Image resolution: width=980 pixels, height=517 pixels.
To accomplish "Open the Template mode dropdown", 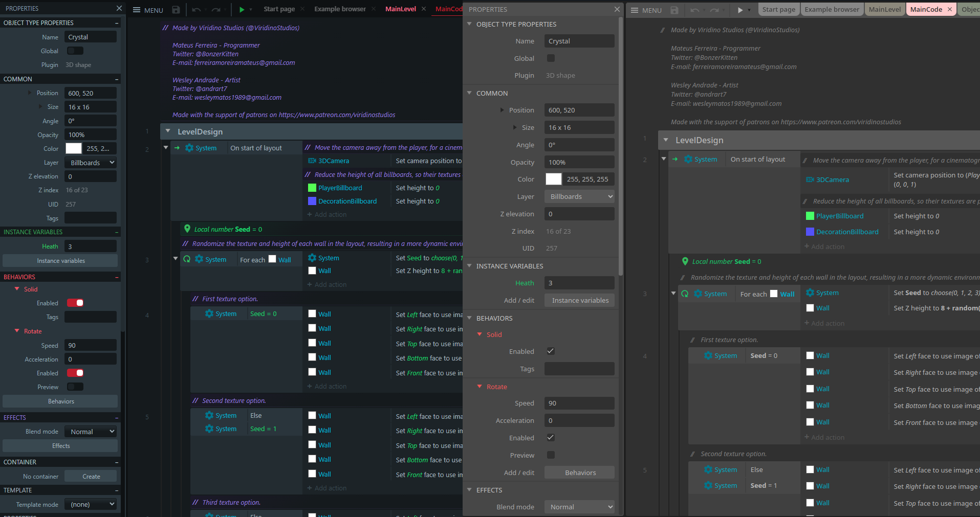I will pos(91,504).
